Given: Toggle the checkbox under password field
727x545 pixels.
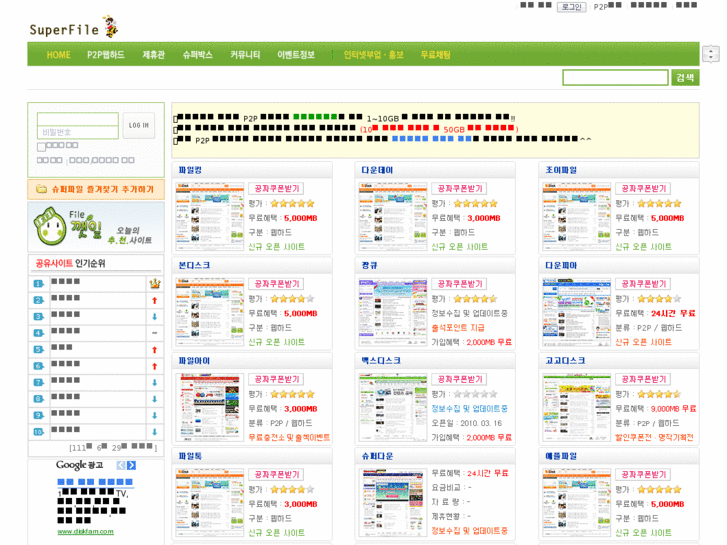Looking at the screenshot, I should pos(41,147).
